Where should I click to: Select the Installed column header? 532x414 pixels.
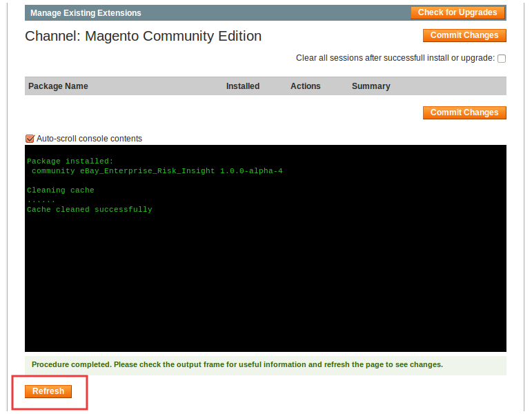(x=243, y=86)
